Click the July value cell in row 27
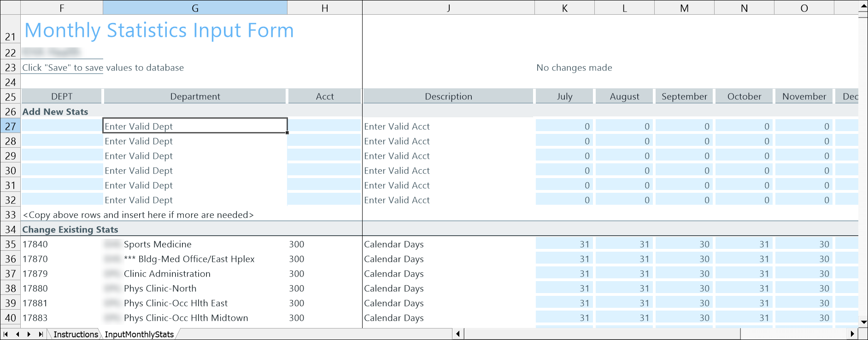868x340 pixels. (564, 126)
